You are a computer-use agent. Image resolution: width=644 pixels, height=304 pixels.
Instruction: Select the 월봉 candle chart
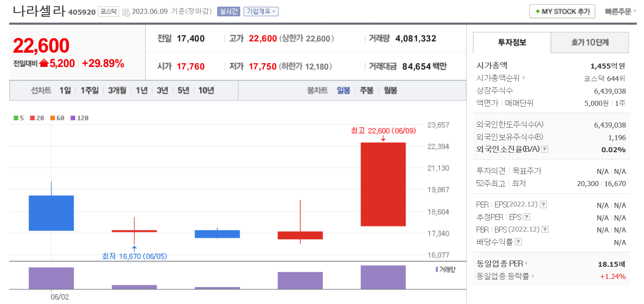tap(390, 90)
